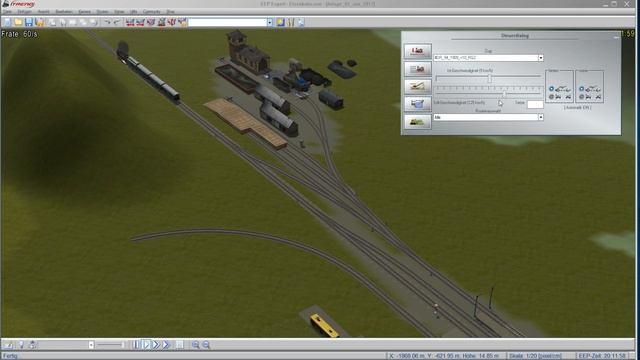Image resolution: width=640 pixels, height=360 pixels.
Task: Select the first red track editor icon
Action: pos(130,22)
